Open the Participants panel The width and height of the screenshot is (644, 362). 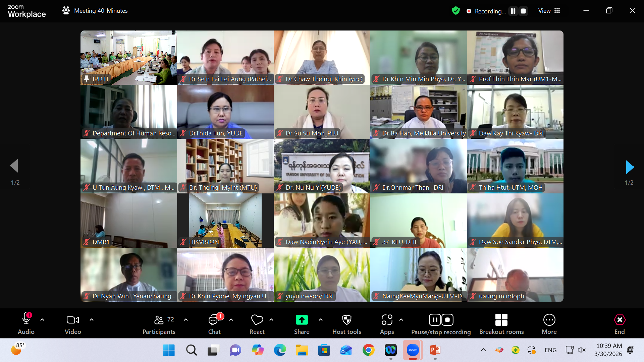tap(159, 320)
